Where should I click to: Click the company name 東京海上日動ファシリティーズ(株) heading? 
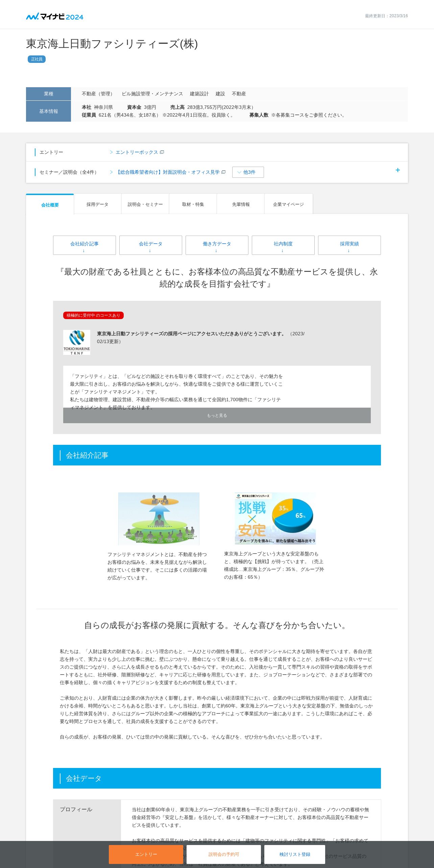click(x=112, y=44)
